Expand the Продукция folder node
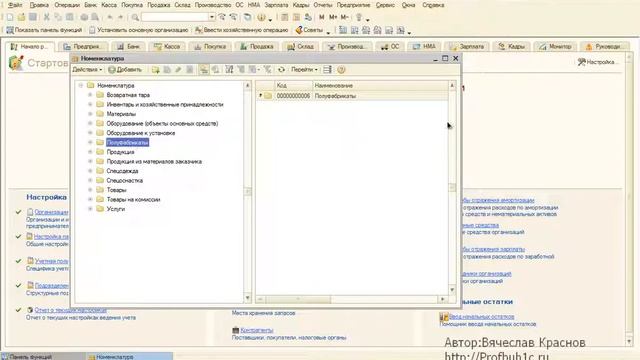Image resolution: width=640 pixels, height=360 pixels. coord(90,152)
